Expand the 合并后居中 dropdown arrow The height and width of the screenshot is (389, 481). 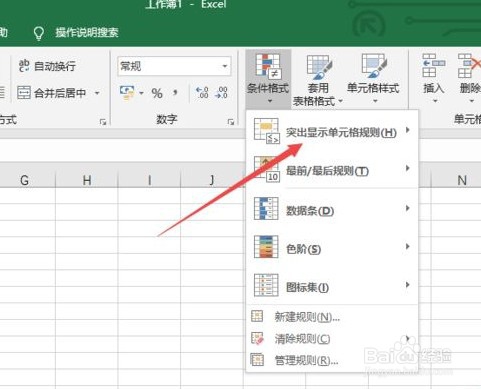tap(97, 93)
